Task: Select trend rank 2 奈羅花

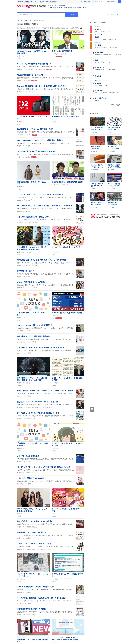Action: [97, 37]
